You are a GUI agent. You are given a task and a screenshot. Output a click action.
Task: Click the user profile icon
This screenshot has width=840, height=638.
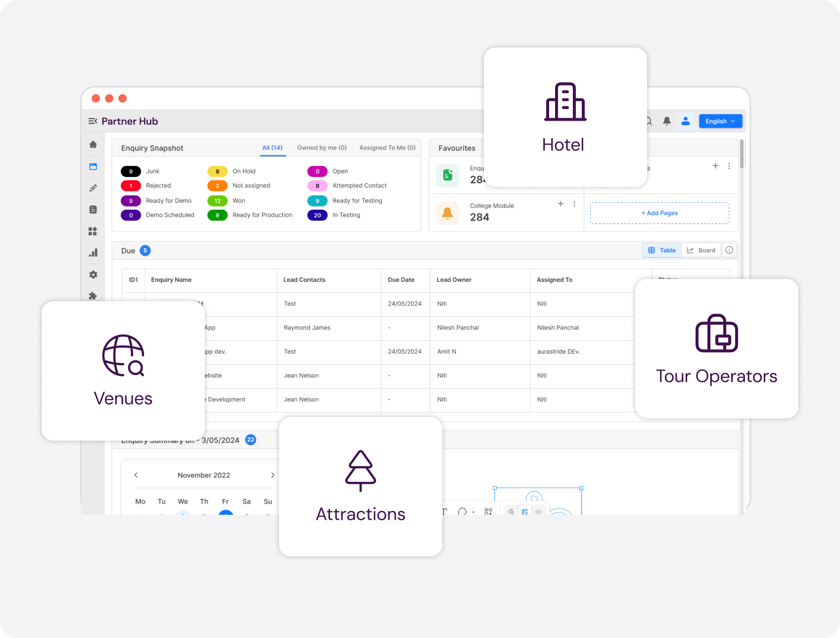685,121
